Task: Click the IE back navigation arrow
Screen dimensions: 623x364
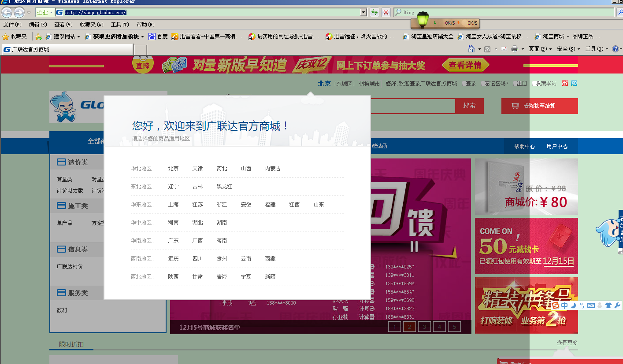Action: [x=7, y=12]
